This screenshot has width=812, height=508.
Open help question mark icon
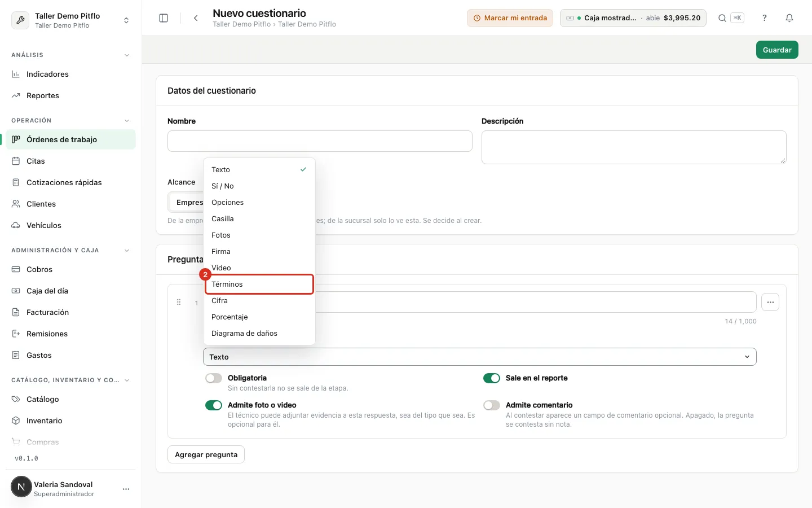765,18
